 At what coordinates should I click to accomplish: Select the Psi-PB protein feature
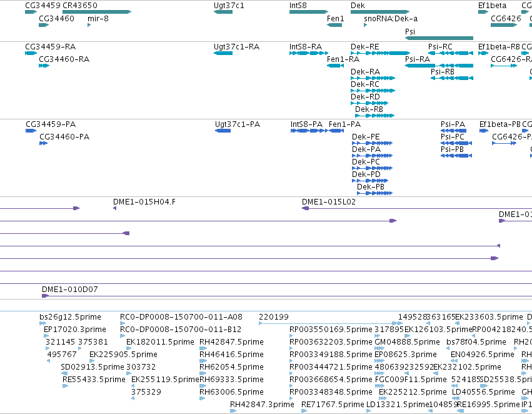(456, 156)
